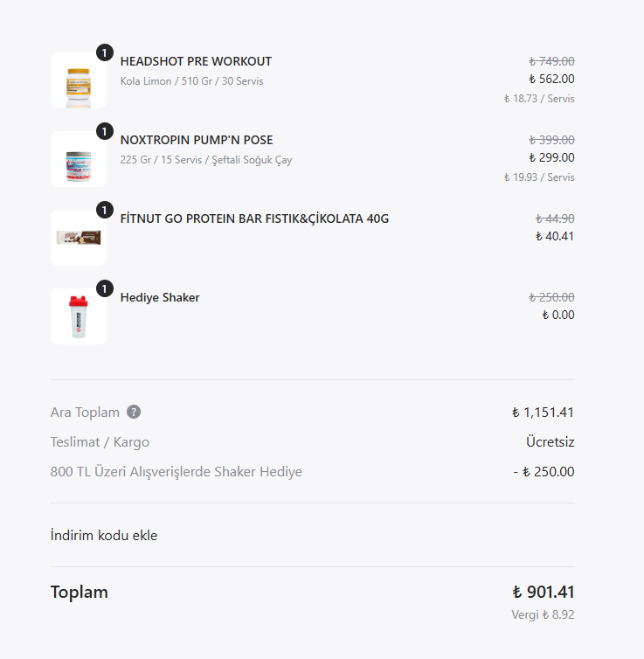
Task: Click the Vergi ₺ 8.92 tax text
Action: pyautogui.click(x=543, y=614)
